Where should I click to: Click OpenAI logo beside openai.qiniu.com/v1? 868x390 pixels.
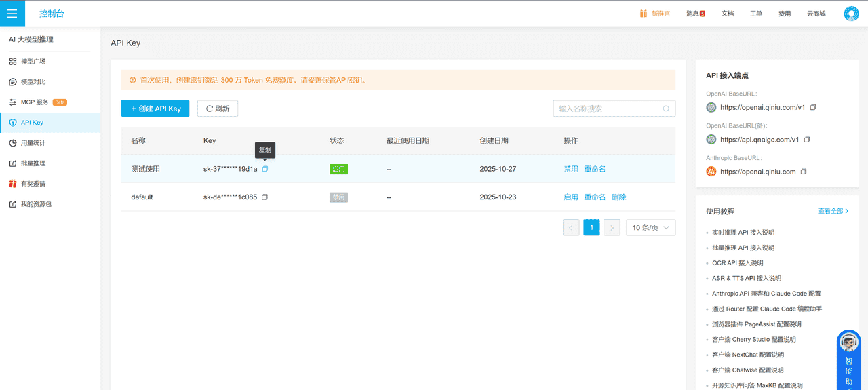pos(711,107)
